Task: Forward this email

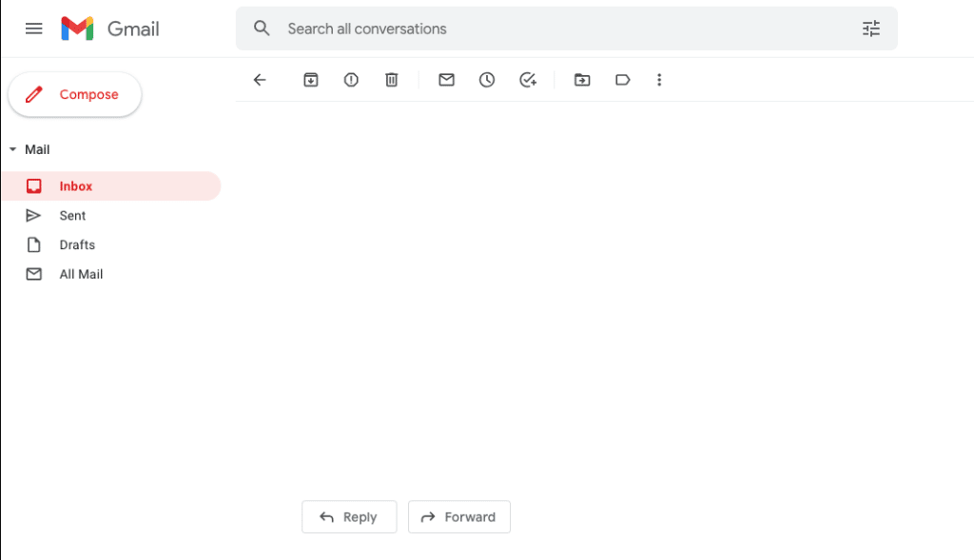Action: [459, 516]
